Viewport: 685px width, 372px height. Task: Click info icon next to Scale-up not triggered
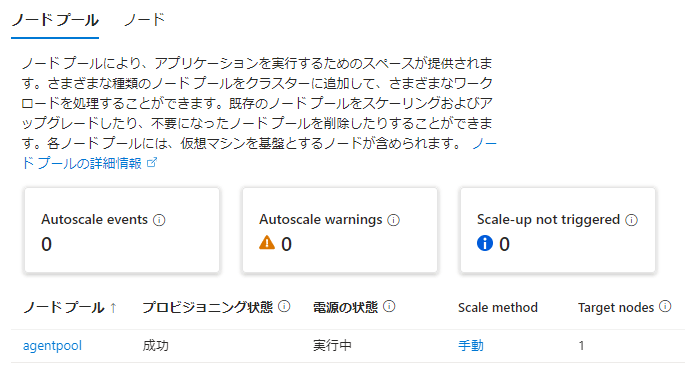coord(631,220)
